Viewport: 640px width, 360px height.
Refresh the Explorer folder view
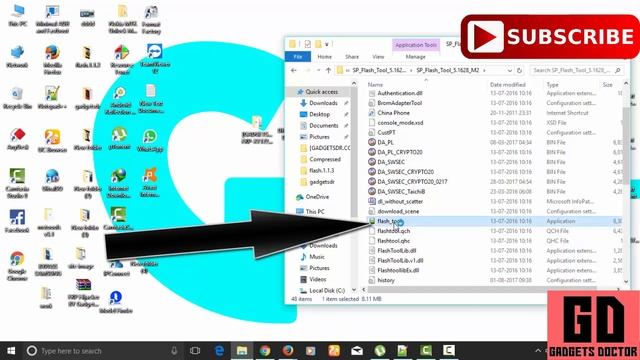tap(519, 70)
